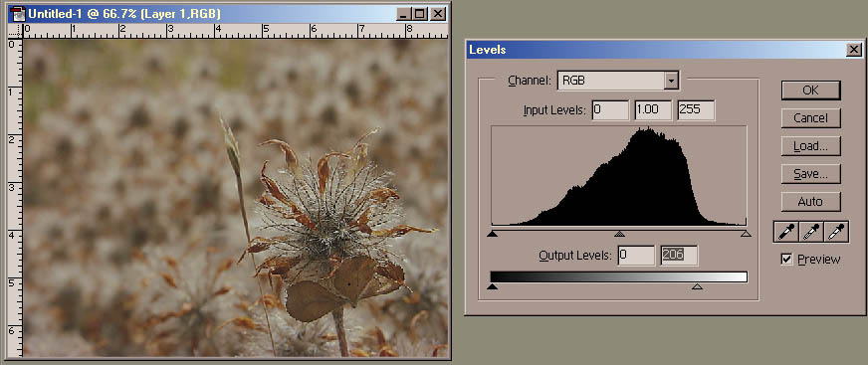This screenshot has width=868, height=365.
Task: Click the ruler origin corner box
Action: [x=15, y=31]
